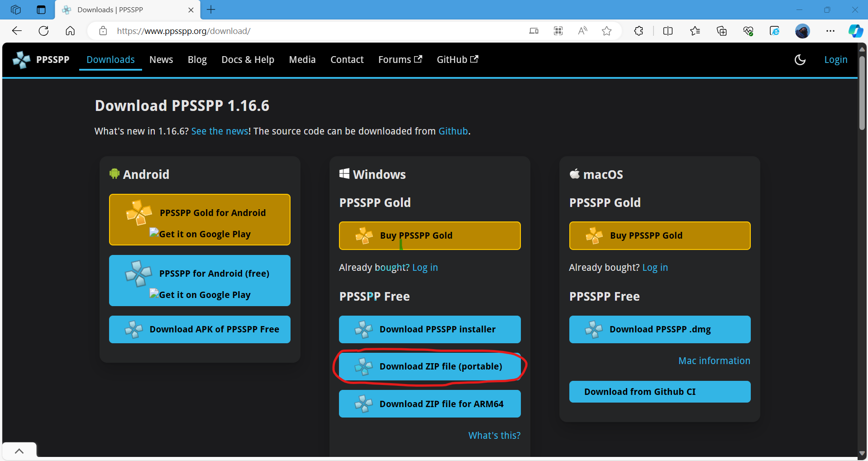Image resolution: width=868 pixels, height=461 pixels.
Task: Go back with browser back arrow
Action: tap(17, 31)
